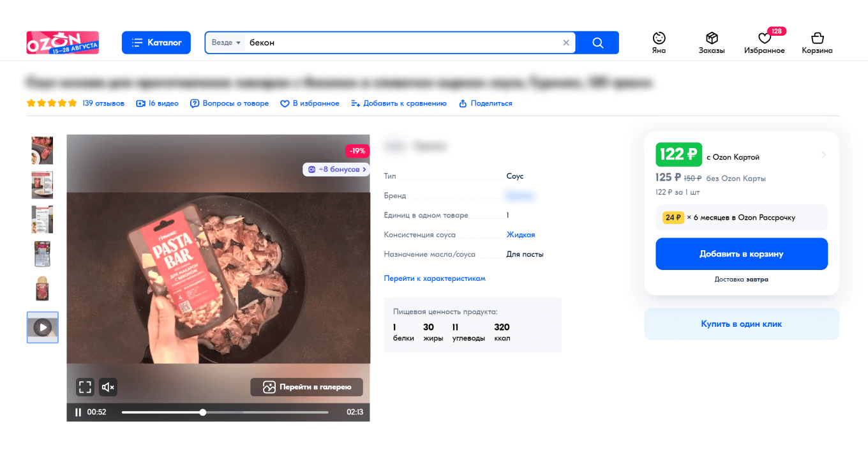The image size is (868, 457).
Task: Click the 02:13 video duration
Action: pyautogui.click(x=355, y=412)
